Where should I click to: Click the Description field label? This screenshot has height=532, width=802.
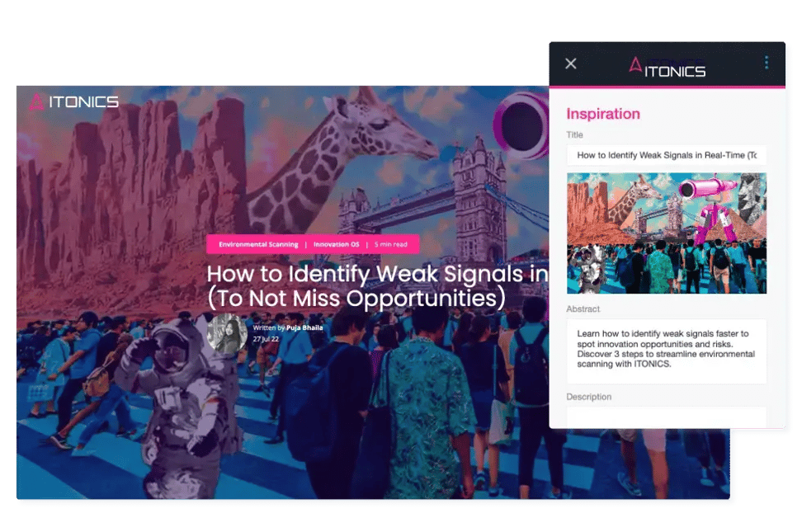(x=588, y=397)
